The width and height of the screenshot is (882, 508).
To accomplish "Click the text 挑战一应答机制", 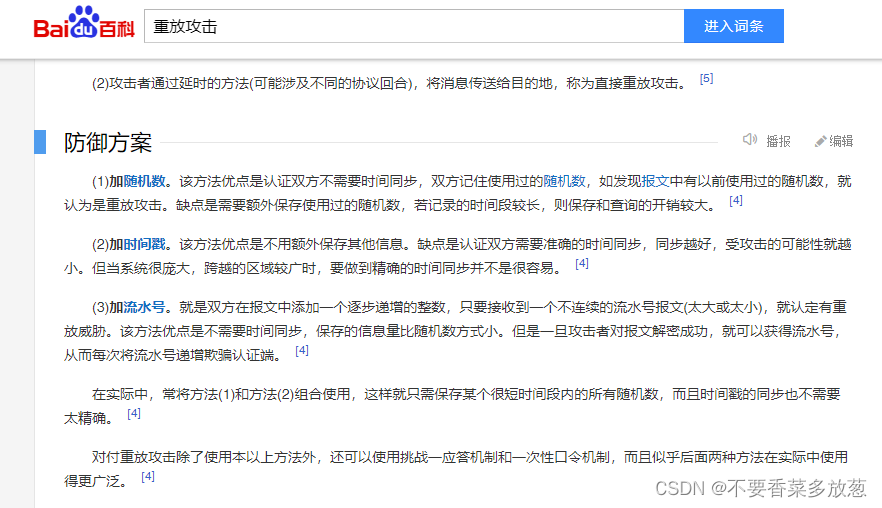I will [x=449, y=457].
